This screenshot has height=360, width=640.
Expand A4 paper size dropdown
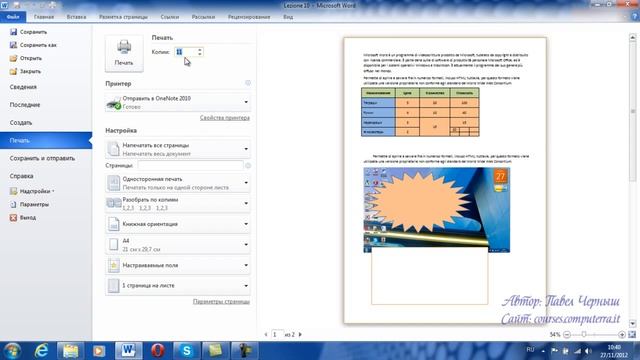[178, 244]
